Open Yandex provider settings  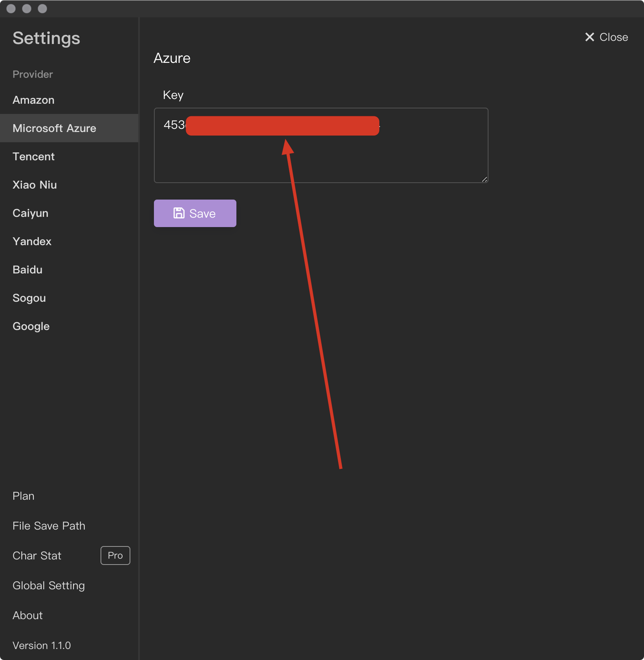tap(32, 241)
